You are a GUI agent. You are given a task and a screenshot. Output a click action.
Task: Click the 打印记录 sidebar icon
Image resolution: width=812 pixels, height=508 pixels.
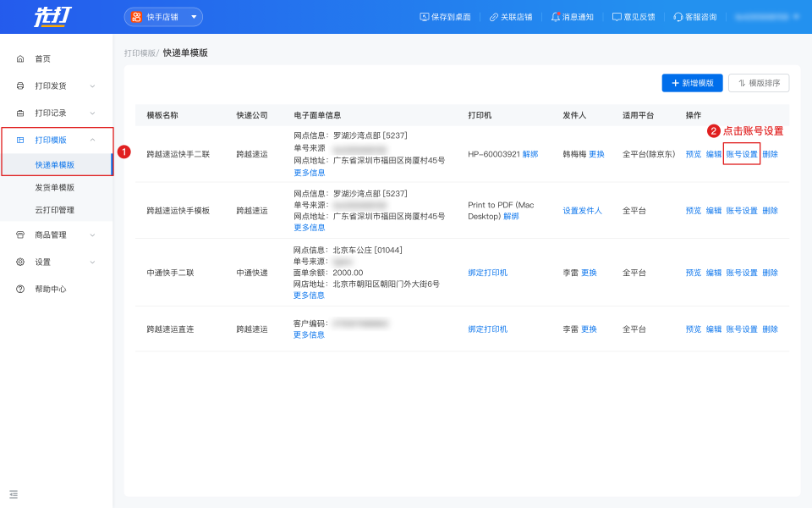[x=20, y=113]
